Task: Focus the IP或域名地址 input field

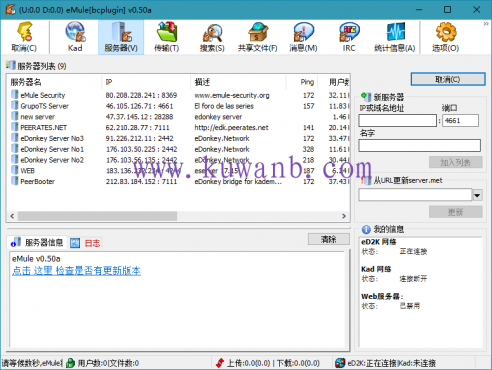Action: pos(397,120)
